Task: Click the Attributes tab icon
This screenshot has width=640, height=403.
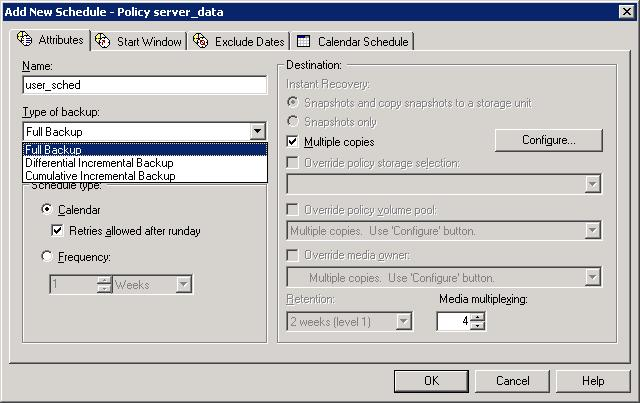Action: pyautogui.click(x=25, y=40)
